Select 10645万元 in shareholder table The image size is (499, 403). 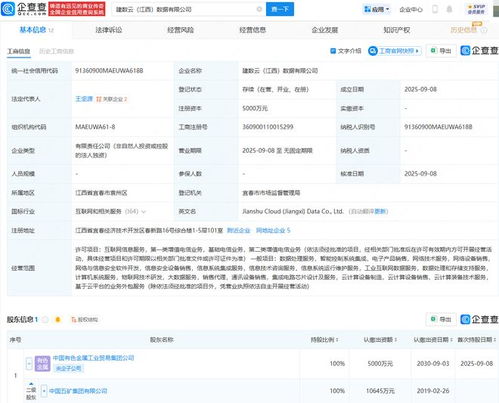(380, 391)
